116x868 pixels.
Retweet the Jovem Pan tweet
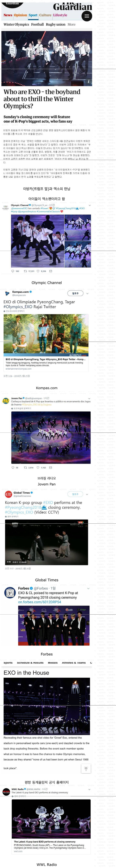point(25,467)
